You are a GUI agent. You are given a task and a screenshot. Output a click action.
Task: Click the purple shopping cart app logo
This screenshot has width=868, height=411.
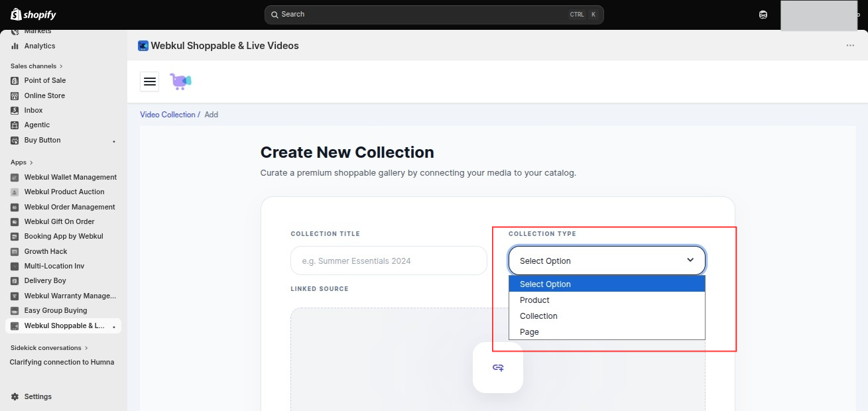click(x=180, y=81)
